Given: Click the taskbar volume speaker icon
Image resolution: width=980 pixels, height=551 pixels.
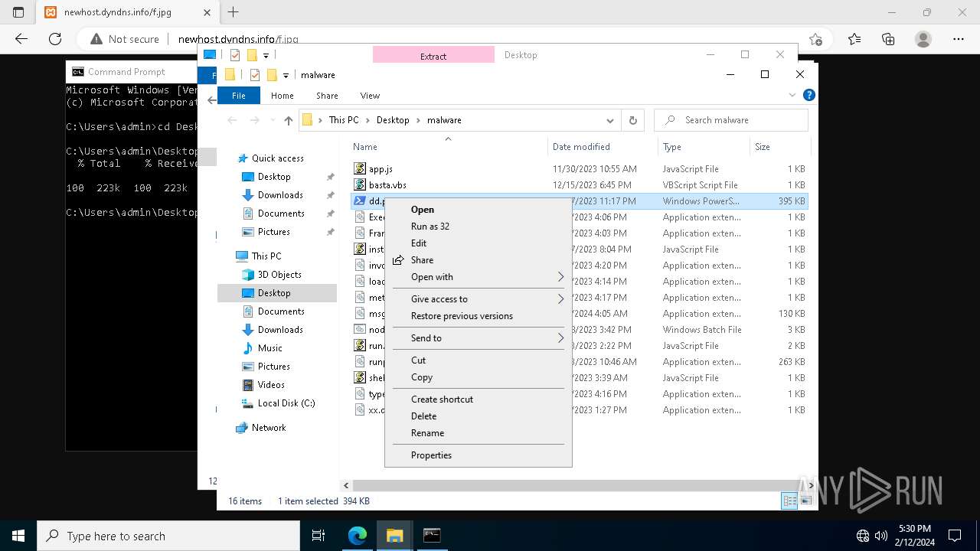Looking at the screenshot, I should [880, 536].
